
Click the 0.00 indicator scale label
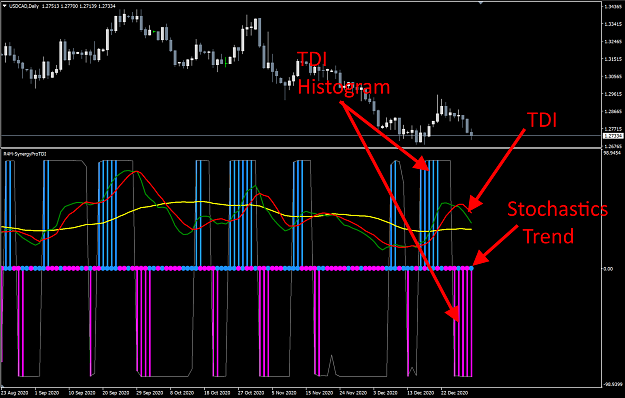pos(608,269)
